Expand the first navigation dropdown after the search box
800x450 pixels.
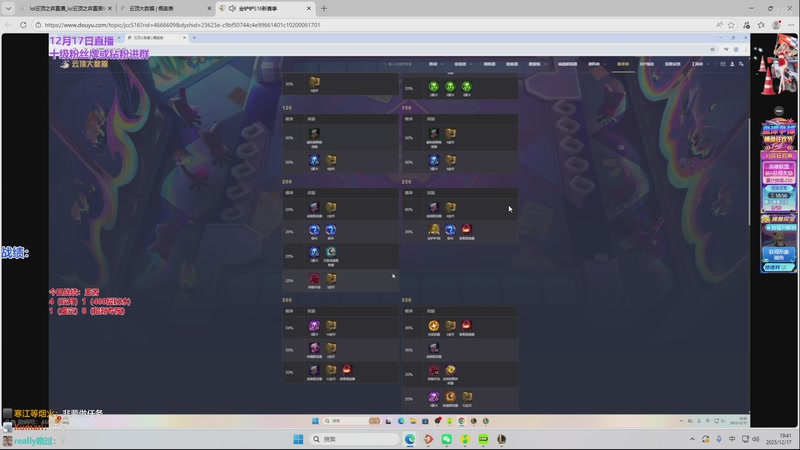442,64
